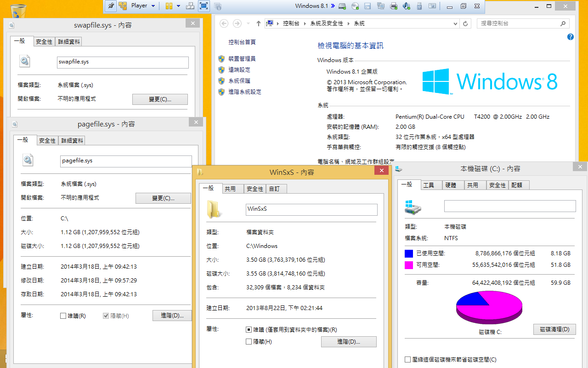This screenshot has height=368, width=588.
Task: Click the pin toolbar icon in VMware Player
Action: 111,6
